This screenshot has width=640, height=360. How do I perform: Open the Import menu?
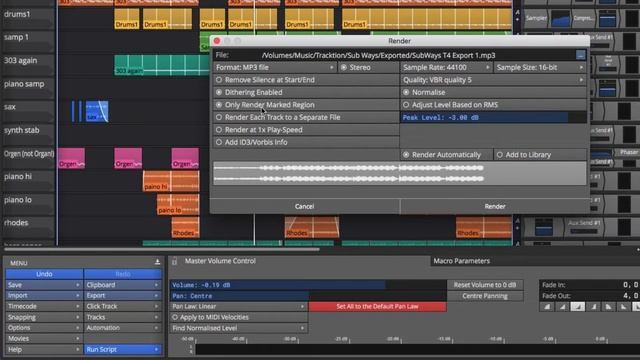[x=44, y=296]
